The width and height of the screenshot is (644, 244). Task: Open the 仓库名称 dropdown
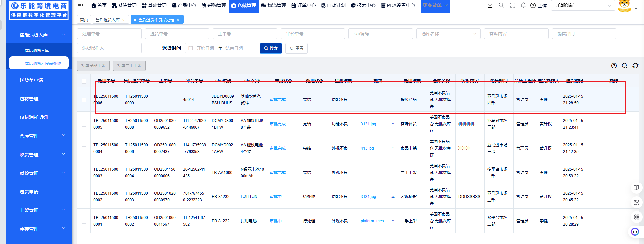tap(448, 34)
